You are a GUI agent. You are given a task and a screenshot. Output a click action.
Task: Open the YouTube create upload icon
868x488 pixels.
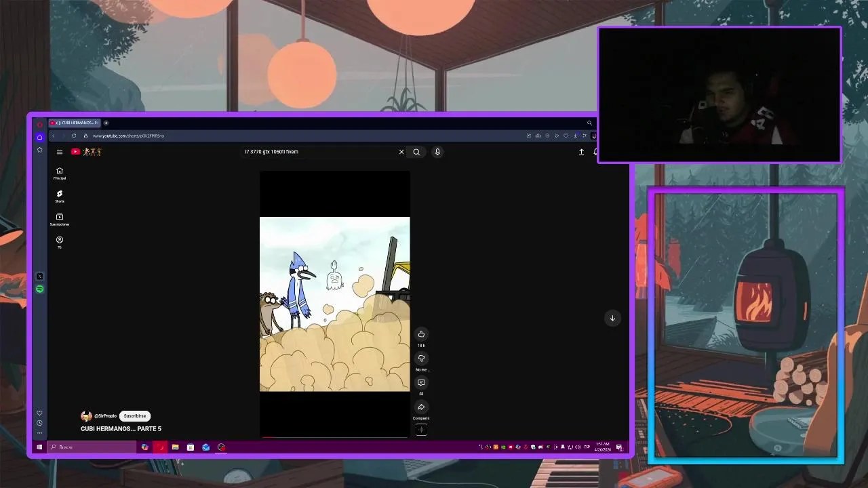pyautogui.click(x=581, y=152)
